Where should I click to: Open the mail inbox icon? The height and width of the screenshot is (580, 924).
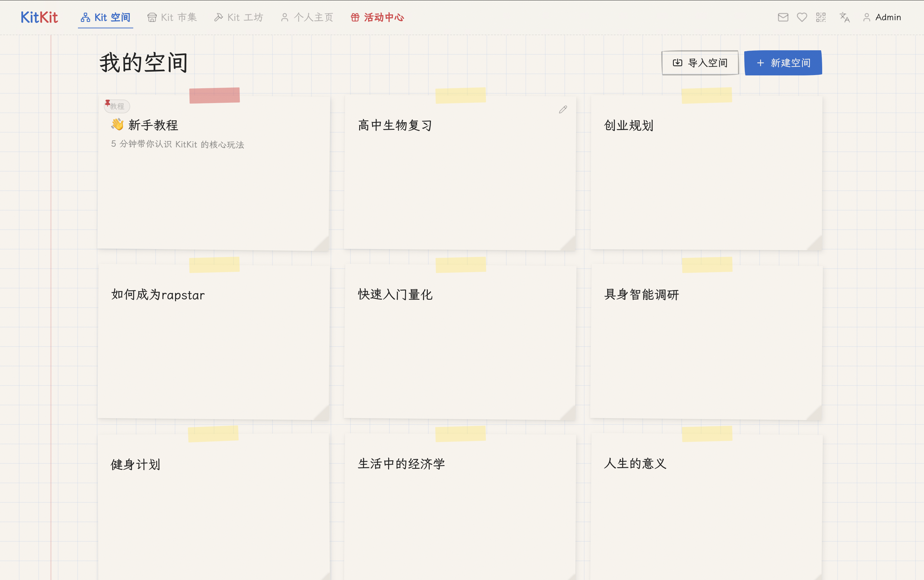(x=783, y=17)
